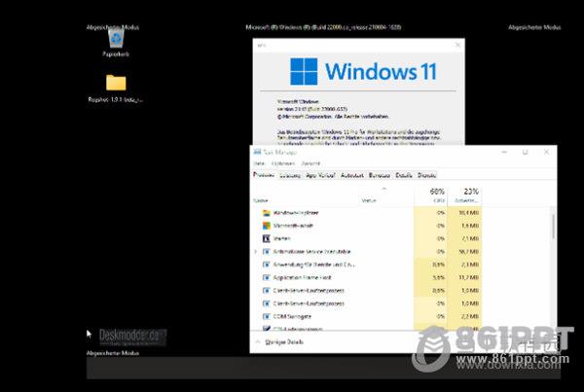The image size is (584, 392).
Task: Click the 7,1 MB value of Starten row
Action: (x=469, y=238)
